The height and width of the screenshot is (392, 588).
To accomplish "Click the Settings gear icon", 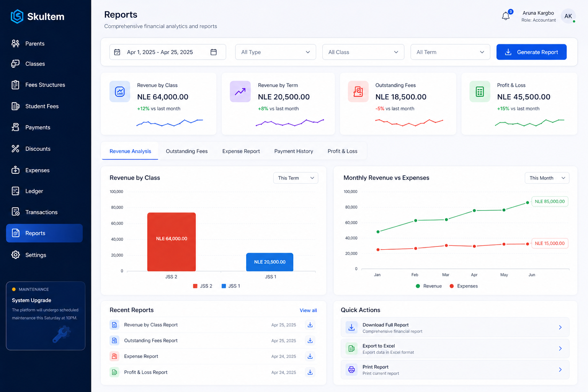I will (15, 255).
